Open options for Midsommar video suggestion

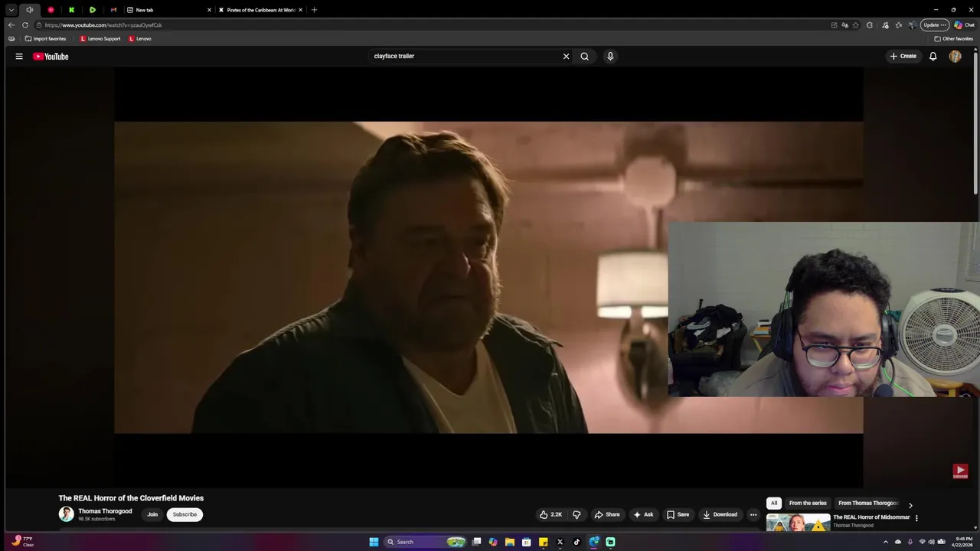[x=916, y=518]
